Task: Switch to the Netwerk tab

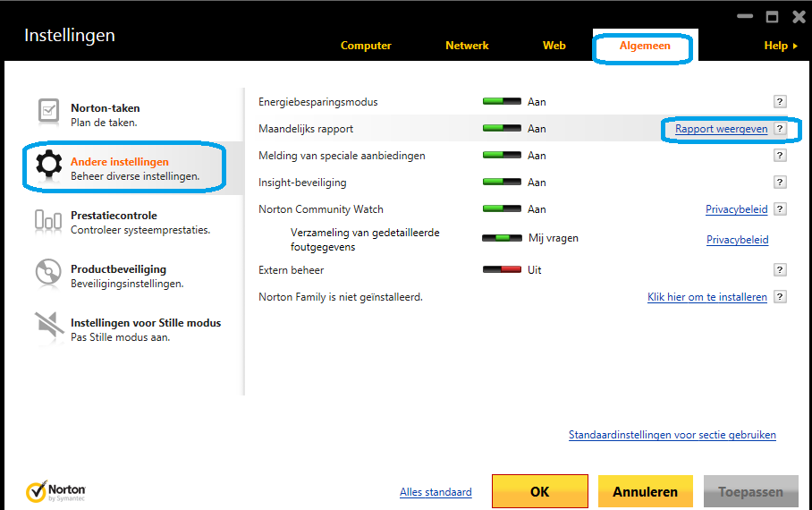Action: coord(467,46)
